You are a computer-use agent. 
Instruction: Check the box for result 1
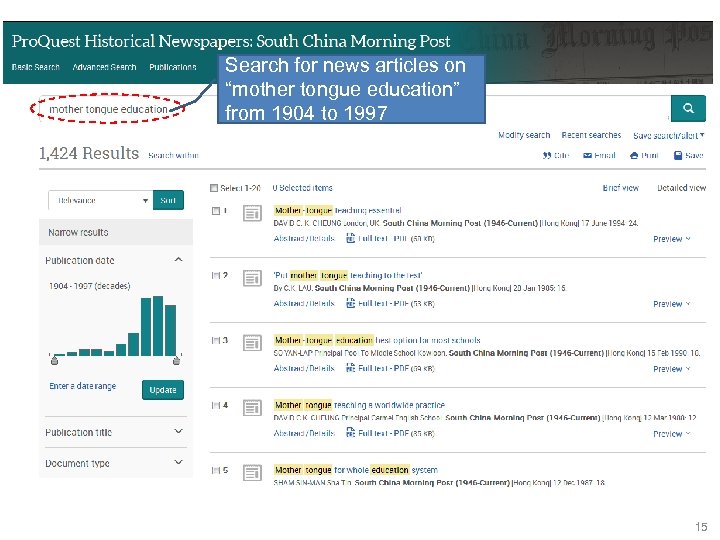[x=216, y=211]
